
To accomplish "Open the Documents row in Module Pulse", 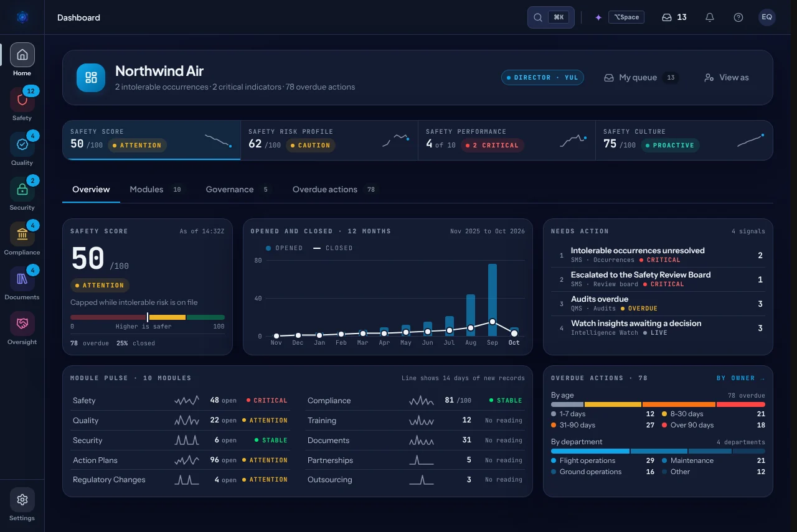I will tap(415, 441).
